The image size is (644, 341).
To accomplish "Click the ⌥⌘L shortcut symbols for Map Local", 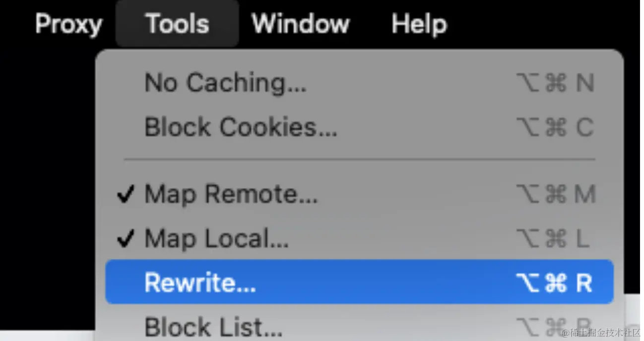I will pos(553,239).
